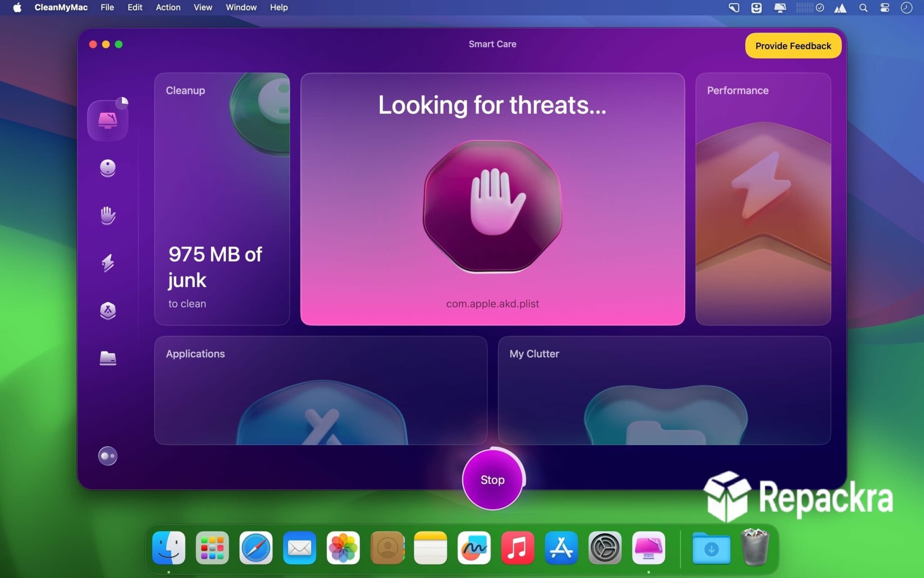Open the My Clutter card
924x578 pixels.
[664, 390]
